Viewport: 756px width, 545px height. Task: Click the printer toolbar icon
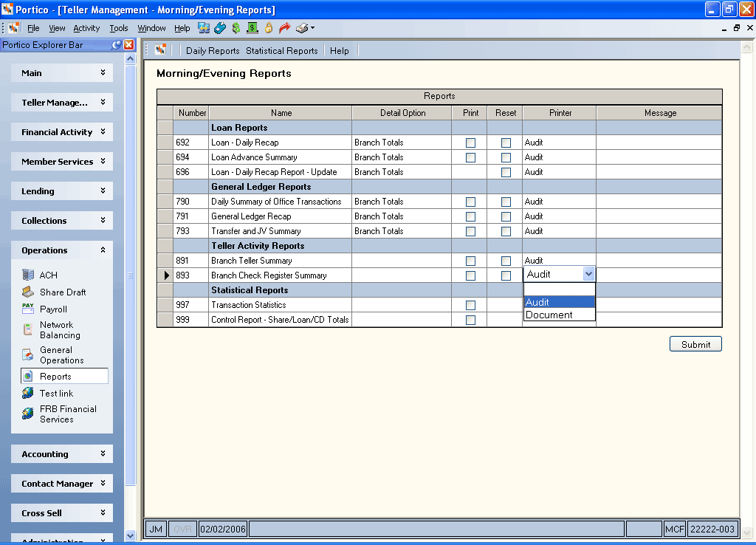302,28
